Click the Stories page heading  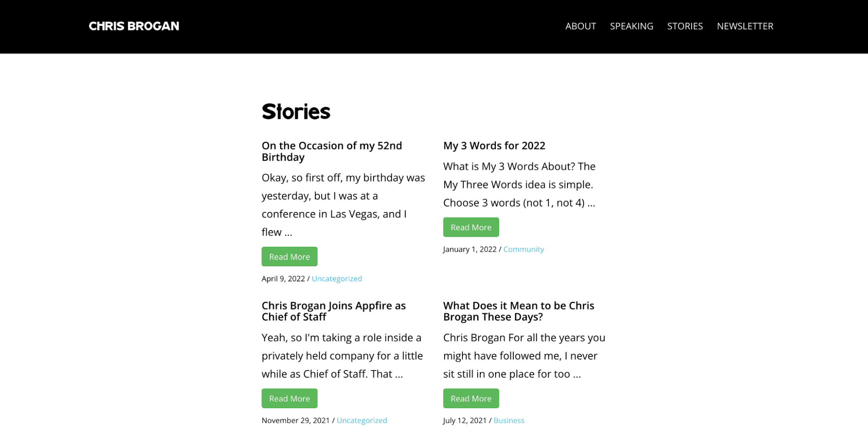click(296, 112)
